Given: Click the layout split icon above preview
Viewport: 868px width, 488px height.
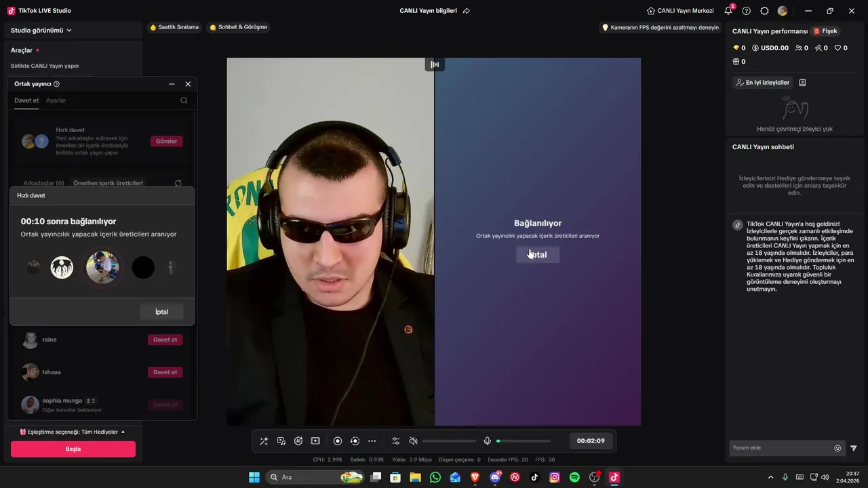Looking at the screenshot, I should pyautogui.click(x=435, y=64).
